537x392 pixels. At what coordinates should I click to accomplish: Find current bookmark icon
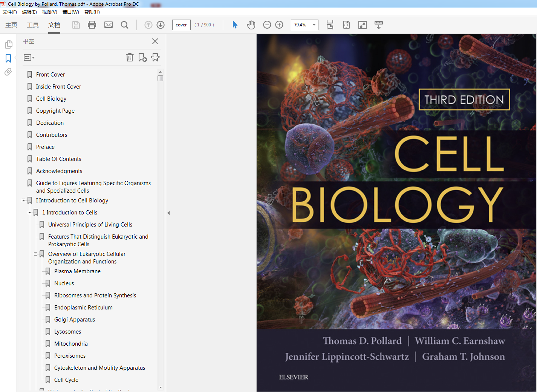coord(155,57)
